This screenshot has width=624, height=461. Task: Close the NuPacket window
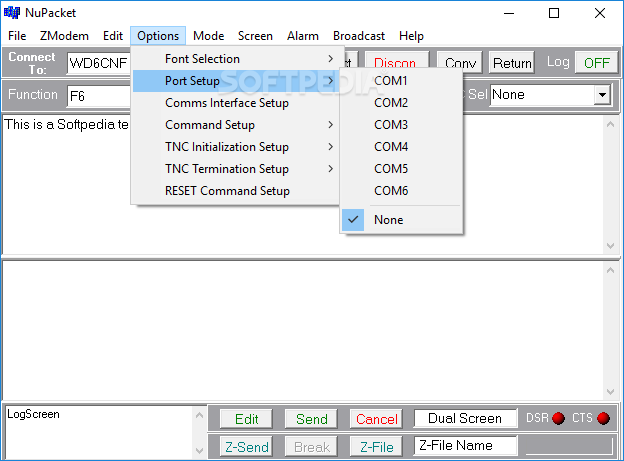click(x=599, y=13)
